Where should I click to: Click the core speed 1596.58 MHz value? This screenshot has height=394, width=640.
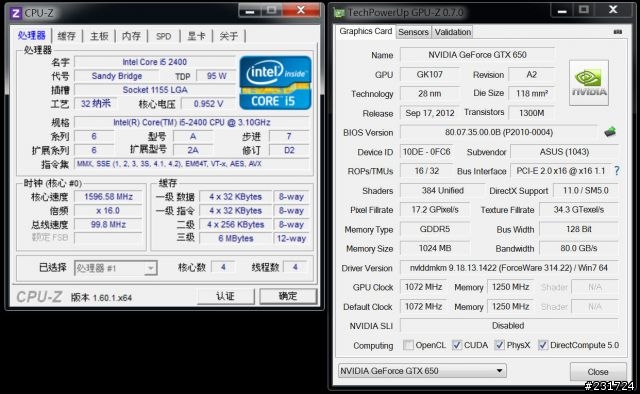[x=108, y=197]
